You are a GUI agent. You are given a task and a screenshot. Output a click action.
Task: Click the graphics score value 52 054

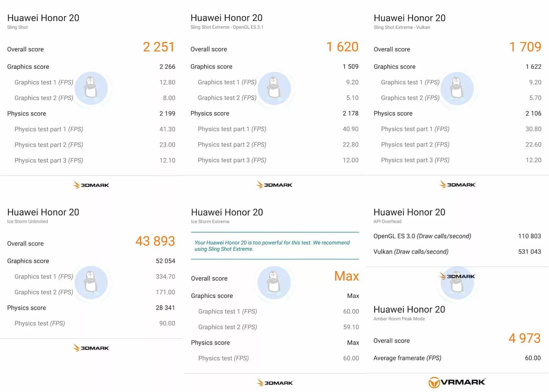click(x=165, y=261)
